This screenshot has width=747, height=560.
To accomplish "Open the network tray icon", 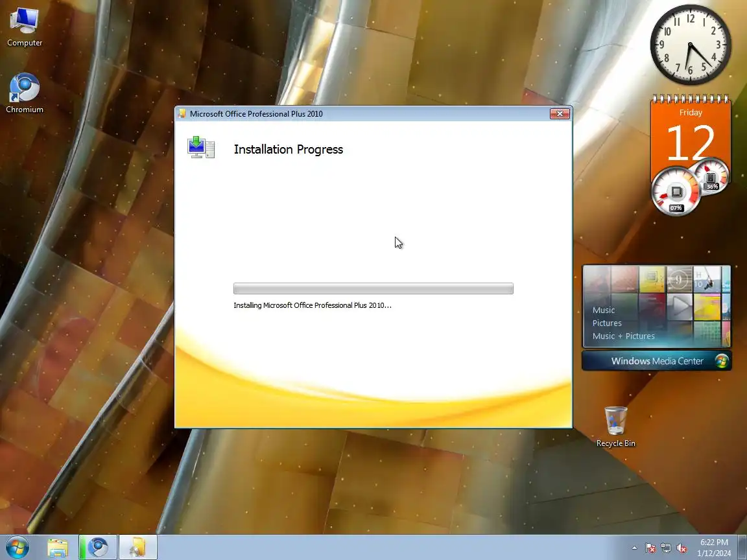I will point(665,548).
